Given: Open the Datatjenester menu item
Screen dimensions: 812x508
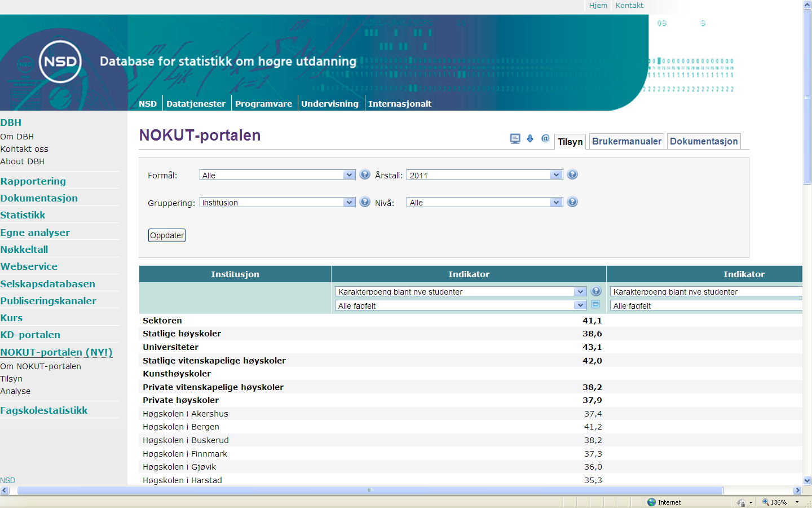Looking at the screenshot, I should point(196,104).
